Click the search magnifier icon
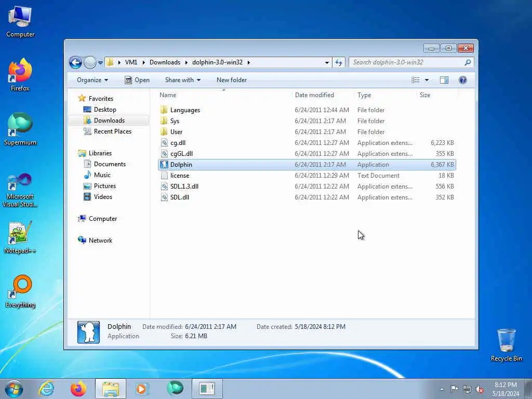The width and height of the screenshot is (532, 399). tap(468, 62)
